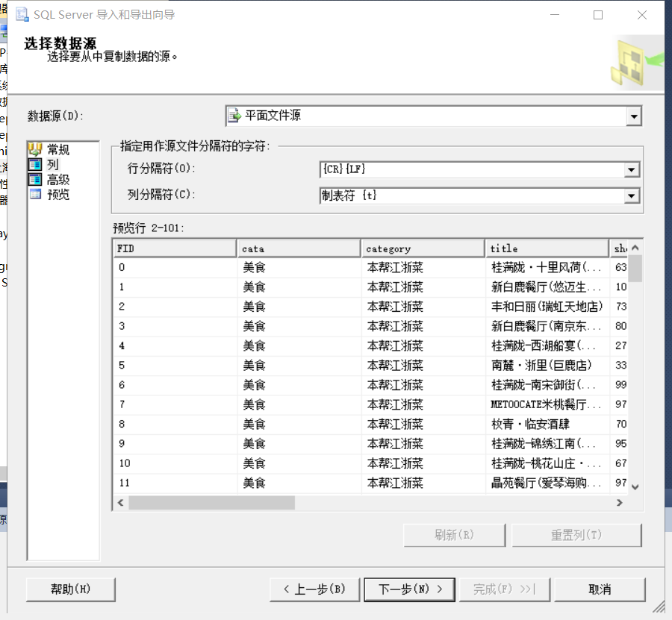
Task: Click FID cell with value 11
Action: (175, 483)
